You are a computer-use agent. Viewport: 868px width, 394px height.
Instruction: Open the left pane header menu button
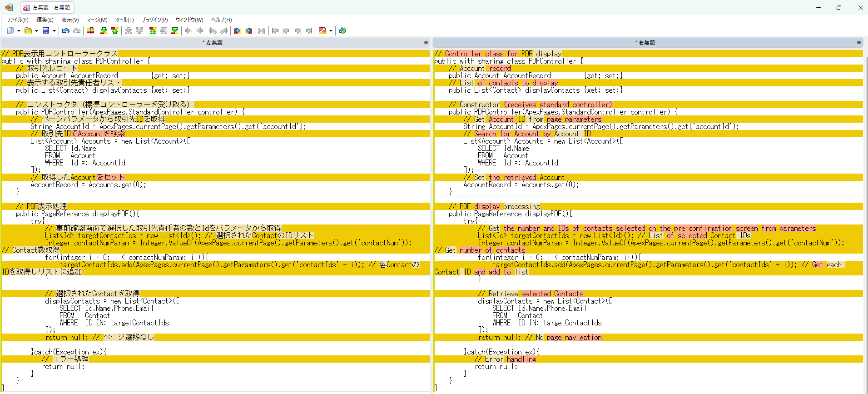click(426, 43)
